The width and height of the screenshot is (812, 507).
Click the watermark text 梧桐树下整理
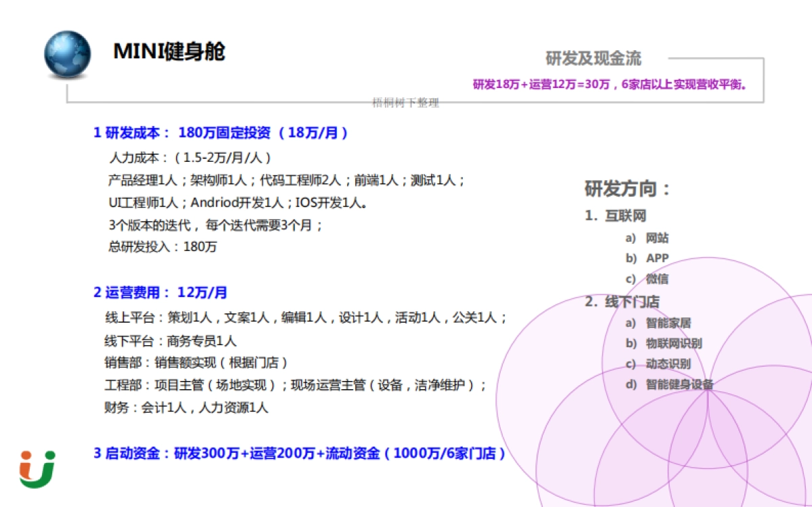pos(407,103)
